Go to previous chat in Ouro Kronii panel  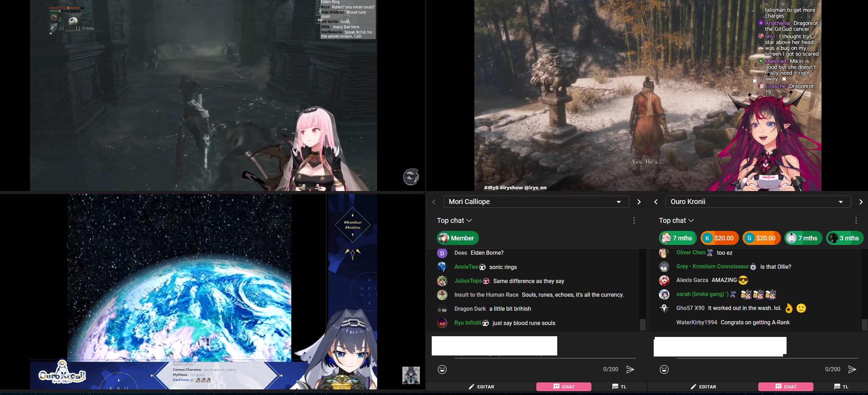(x=656, y=202)
